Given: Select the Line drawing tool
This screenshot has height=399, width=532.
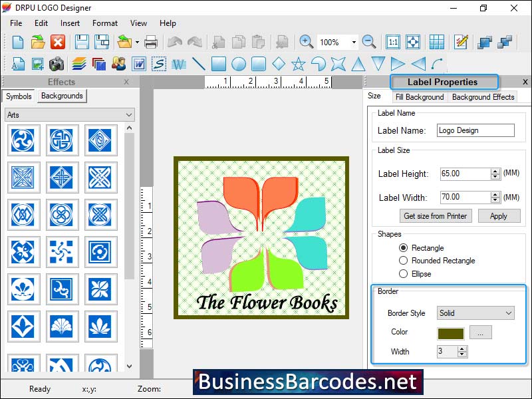Looking at the screenshot, I should [199, 64].
